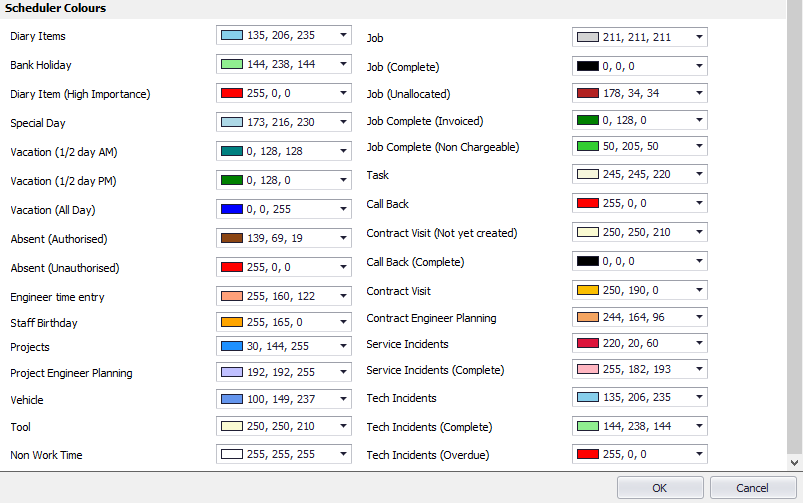803x503 pixels.
Task: Select the blue Projects colour swatch
Action: [x=231, y=347]
